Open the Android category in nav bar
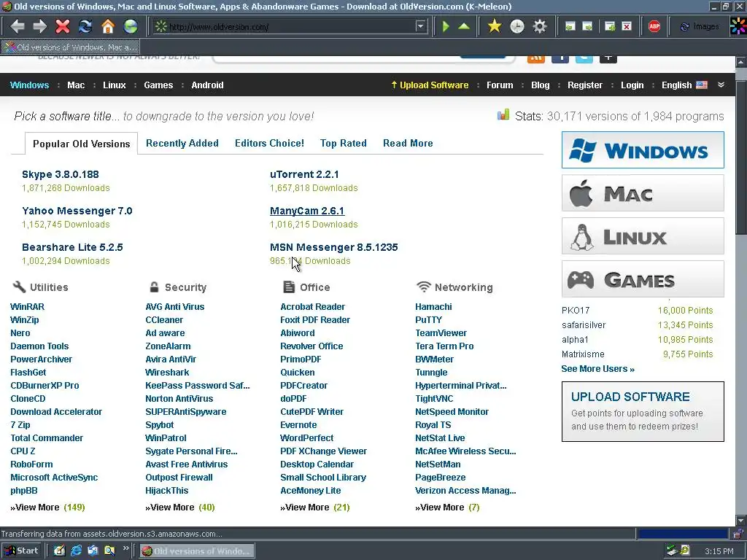747x560 pixels. (207, 85)
